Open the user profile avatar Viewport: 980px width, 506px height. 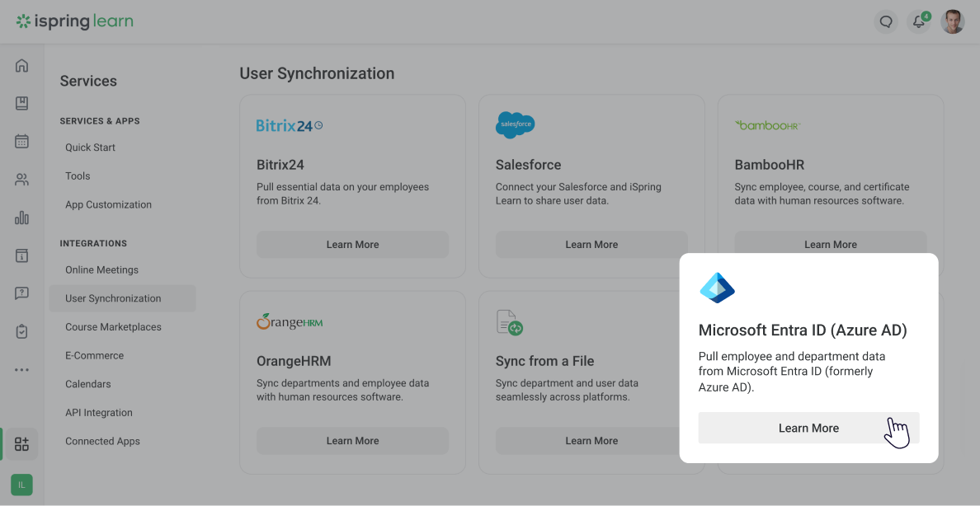pyautogui.click(x=953, y=22)
